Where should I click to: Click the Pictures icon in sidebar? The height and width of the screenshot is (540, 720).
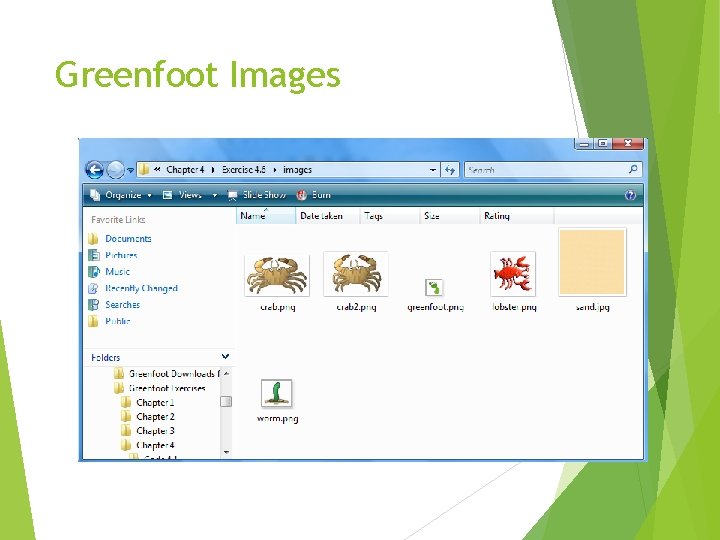(x=93, y=255)
